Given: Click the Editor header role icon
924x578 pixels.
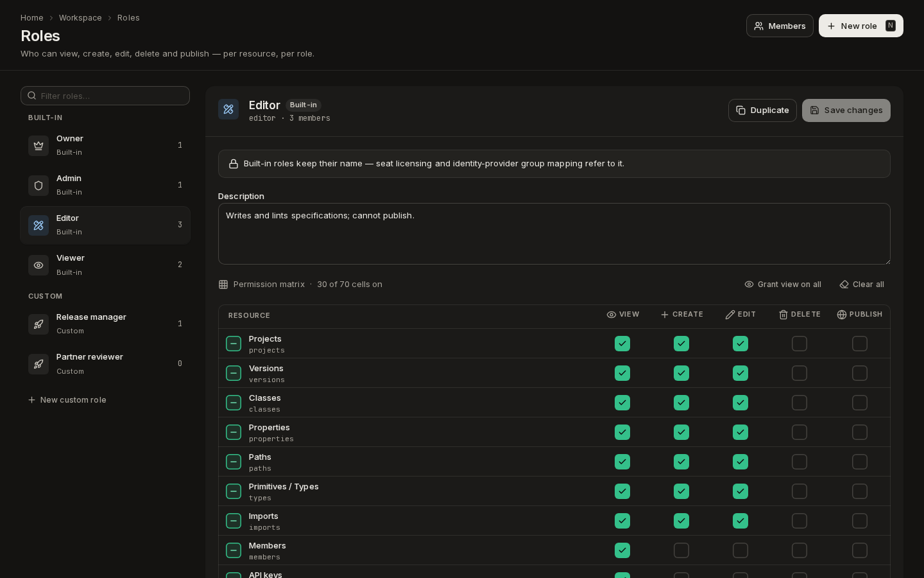Looking at the screenshot, I should (228, 109).
